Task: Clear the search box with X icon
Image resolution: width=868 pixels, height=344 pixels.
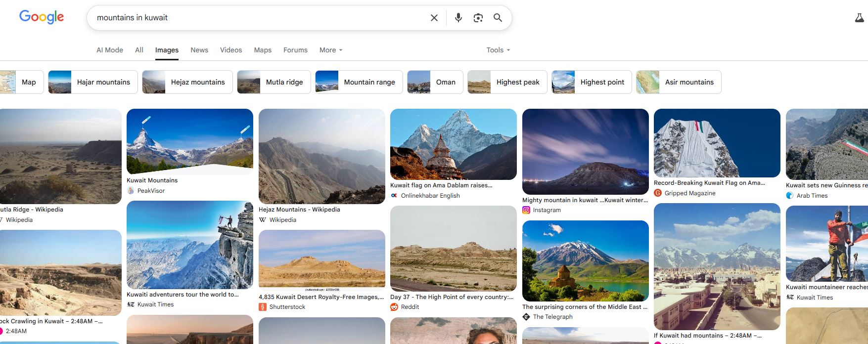Action: pos(434,18)
